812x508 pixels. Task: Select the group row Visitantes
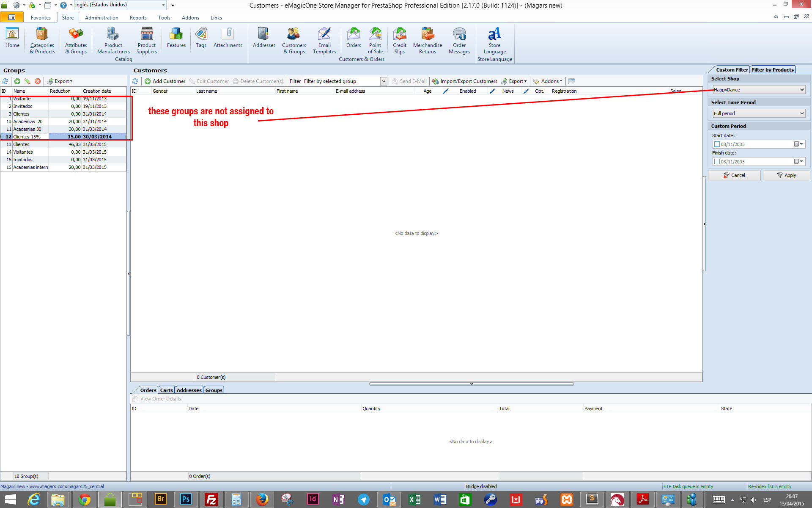click(x=63, y=152)
